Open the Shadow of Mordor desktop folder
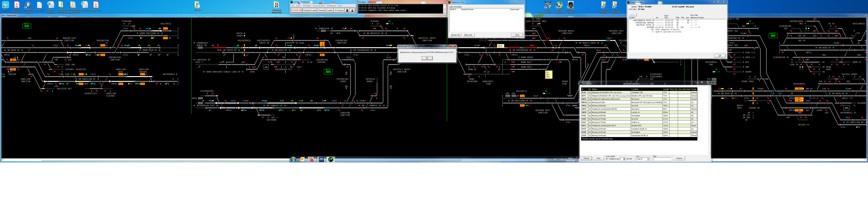 pos(276,7)
